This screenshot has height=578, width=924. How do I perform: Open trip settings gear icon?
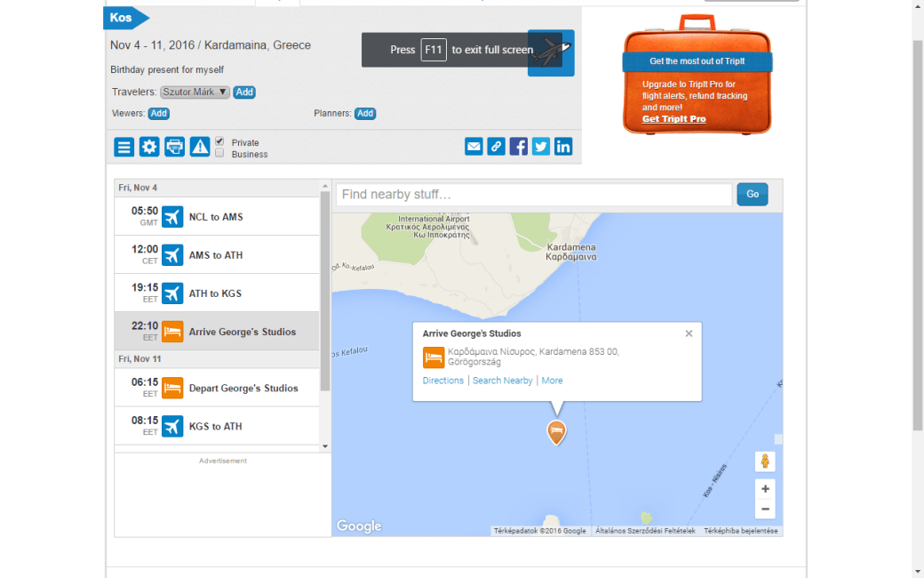click(x=149, y=147)
